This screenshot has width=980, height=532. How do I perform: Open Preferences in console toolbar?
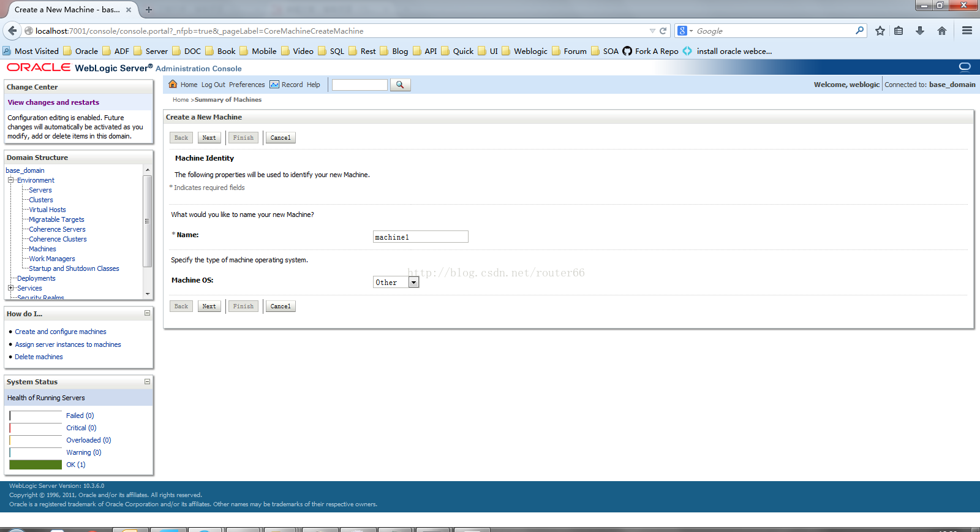point(247,85)
